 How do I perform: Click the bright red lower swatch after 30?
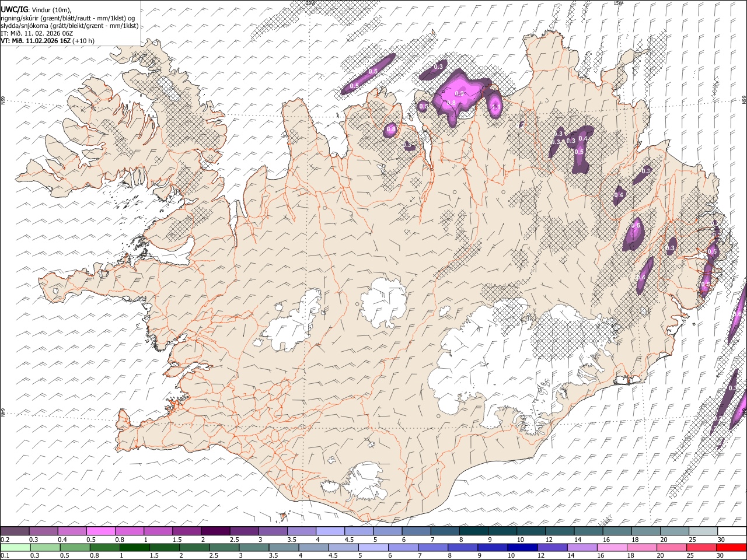point(731,547)
